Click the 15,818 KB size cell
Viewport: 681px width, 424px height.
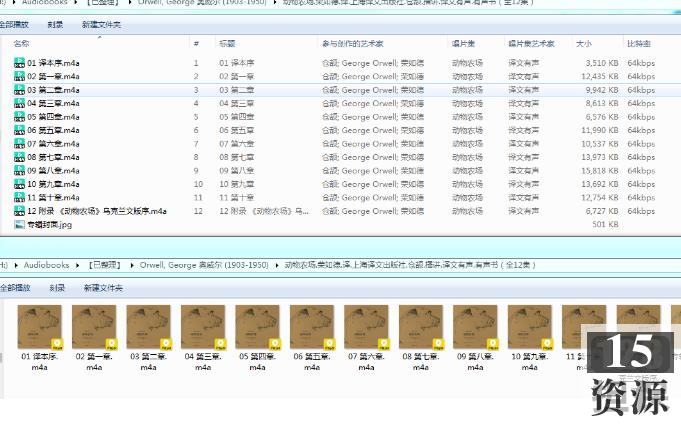[x=600, y=171]
